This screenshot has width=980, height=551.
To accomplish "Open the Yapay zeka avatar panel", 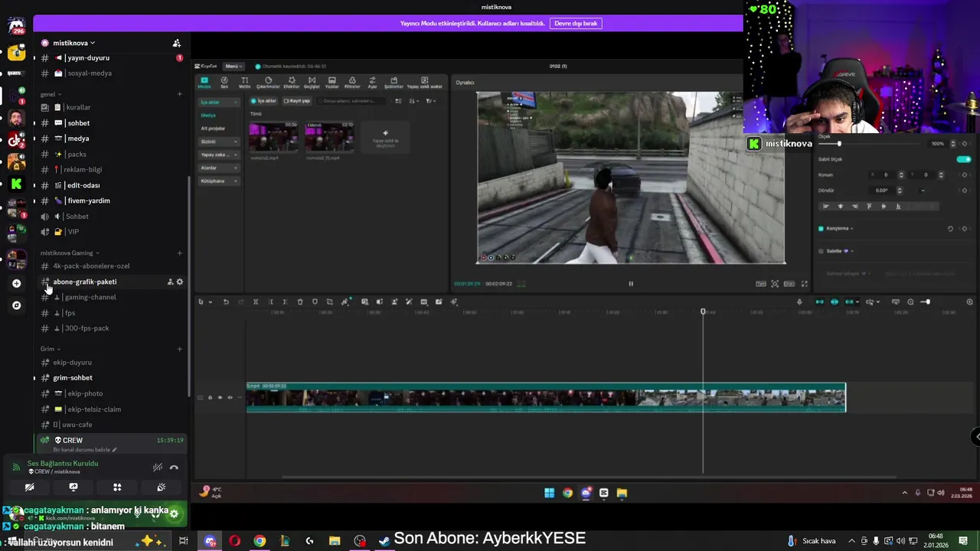I will point(426,82).
